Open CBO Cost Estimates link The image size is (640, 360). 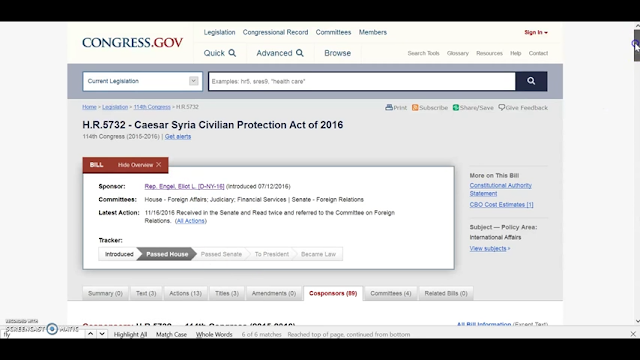501,204
